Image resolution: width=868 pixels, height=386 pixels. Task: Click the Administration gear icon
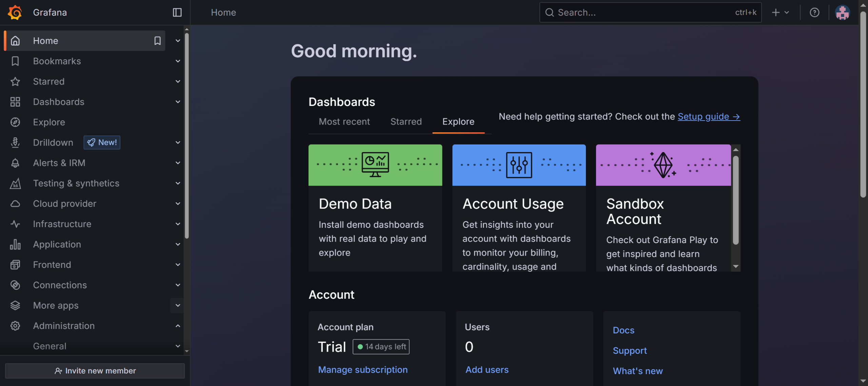pyautogui.click(x=15, y=326)
